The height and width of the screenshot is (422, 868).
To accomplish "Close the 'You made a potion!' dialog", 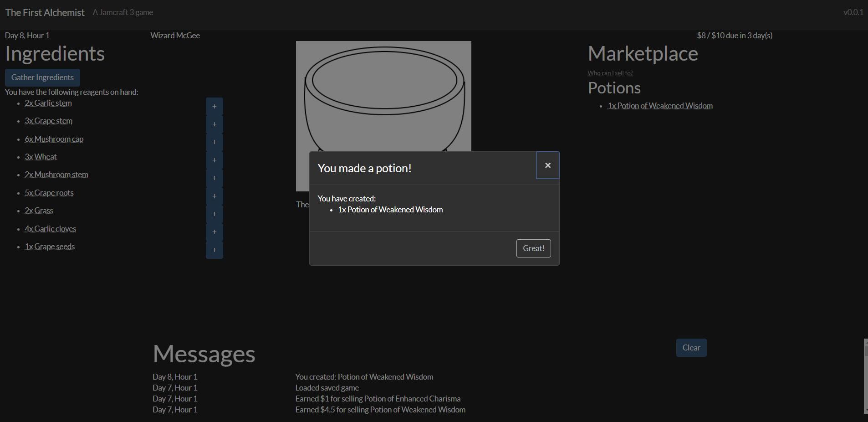I will [547, 165].
